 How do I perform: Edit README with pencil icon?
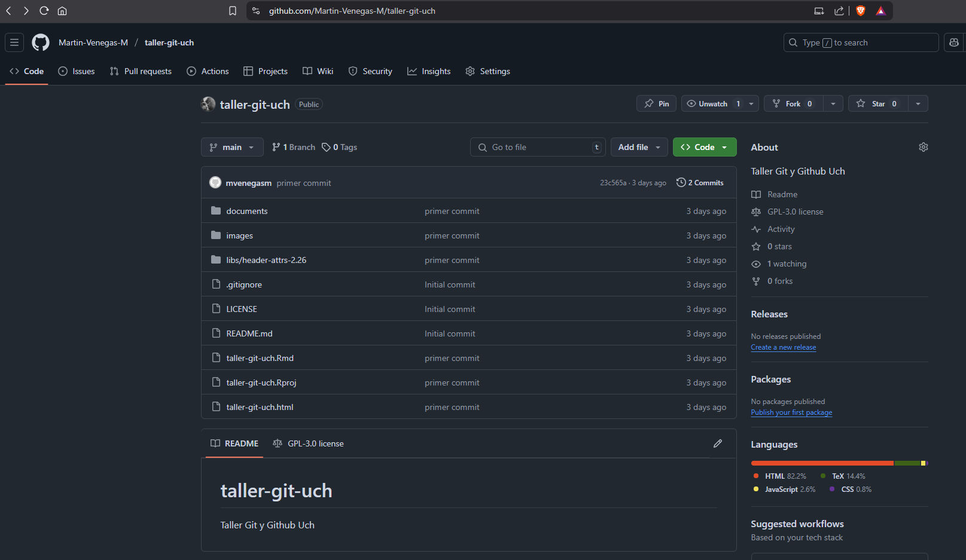718,443
